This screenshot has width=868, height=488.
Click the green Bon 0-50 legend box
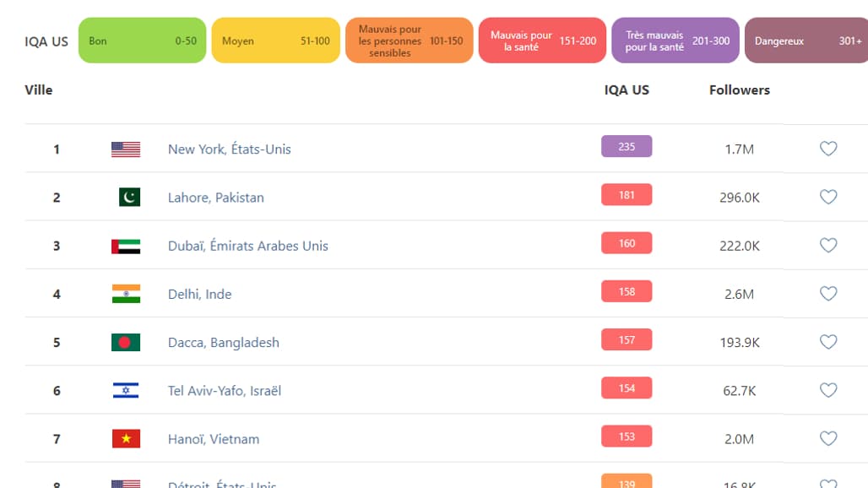142,41
